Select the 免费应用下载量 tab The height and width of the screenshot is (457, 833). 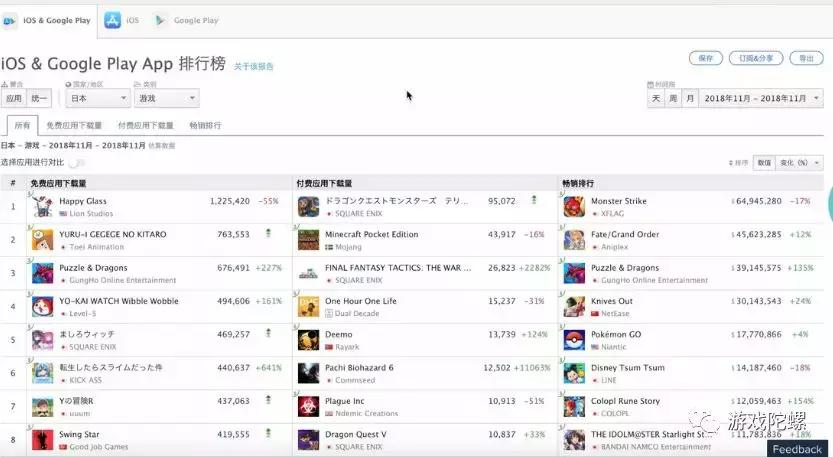point(74,125)
